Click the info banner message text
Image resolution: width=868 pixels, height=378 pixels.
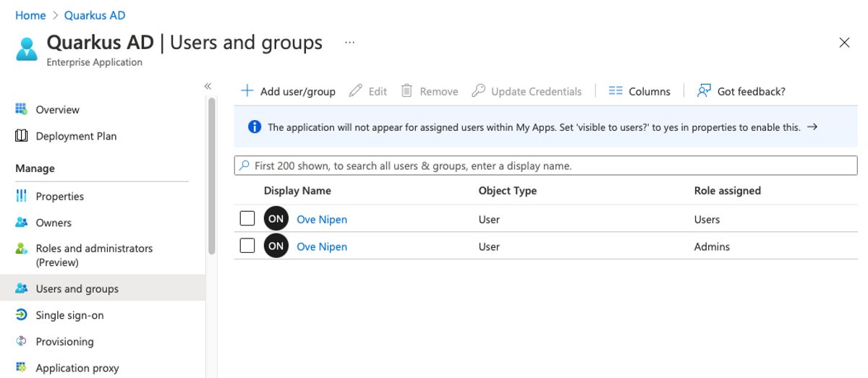[x=534, y=127]
